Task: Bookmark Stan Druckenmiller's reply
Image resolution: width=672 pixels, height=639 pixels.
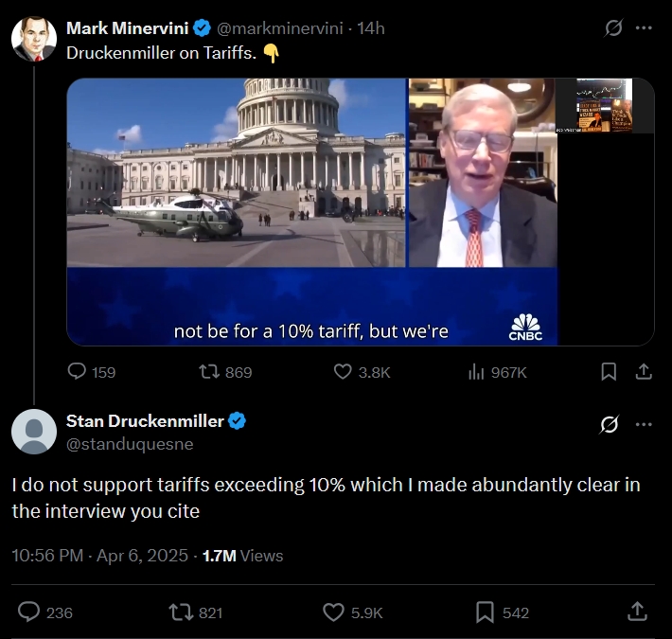Action: click(485, 612)
